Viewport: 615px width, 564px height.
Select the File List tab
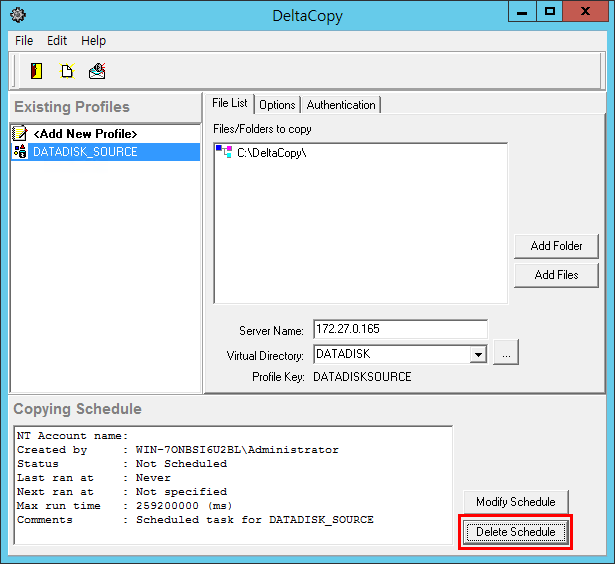pos(230,103)
